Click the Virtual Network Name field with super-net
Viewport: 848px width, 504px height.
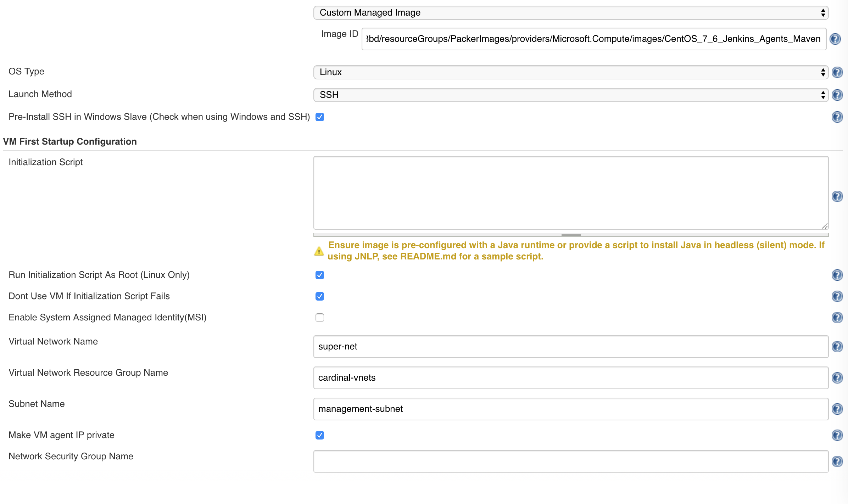point(571,347)
